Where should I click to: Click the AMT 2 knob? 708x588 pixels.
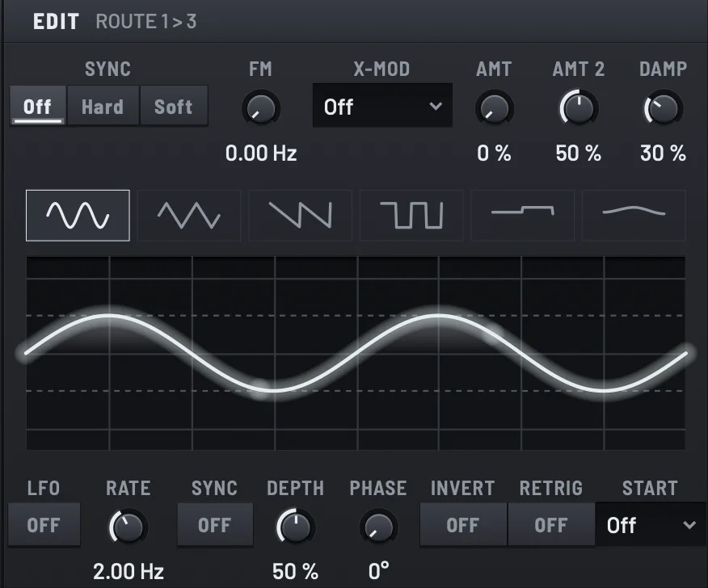pyautogui.click(x=579, y=109)
